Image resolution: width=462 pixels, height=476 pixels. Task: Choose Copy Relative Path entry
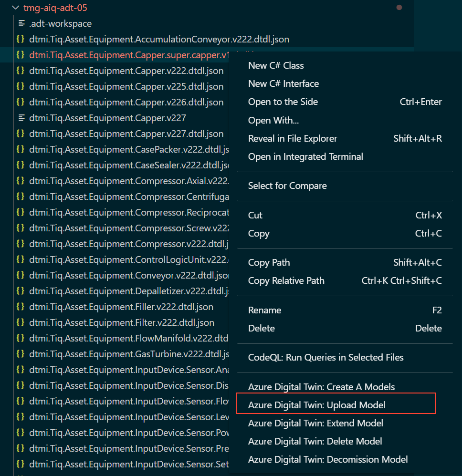(345, 281)
